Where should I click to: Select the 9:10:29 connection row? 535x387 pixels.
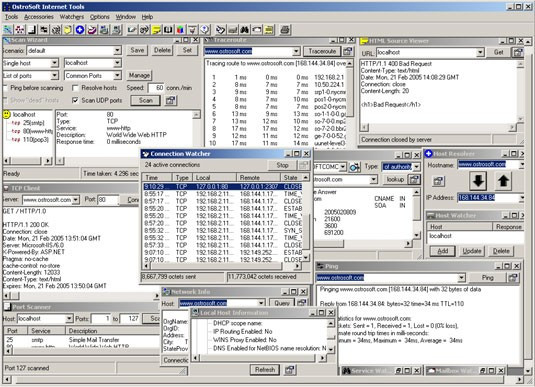tap(223, 187)
